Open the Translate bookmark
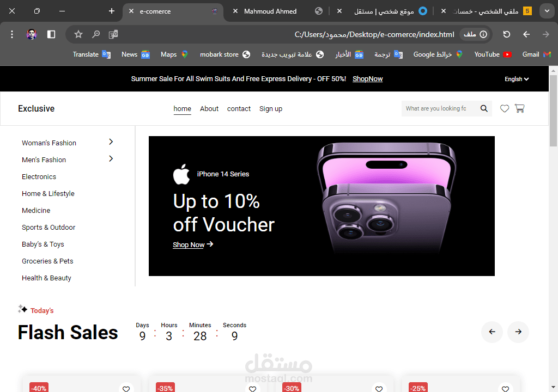This screenshot has width=558, height=392. (x=92, y=54)
